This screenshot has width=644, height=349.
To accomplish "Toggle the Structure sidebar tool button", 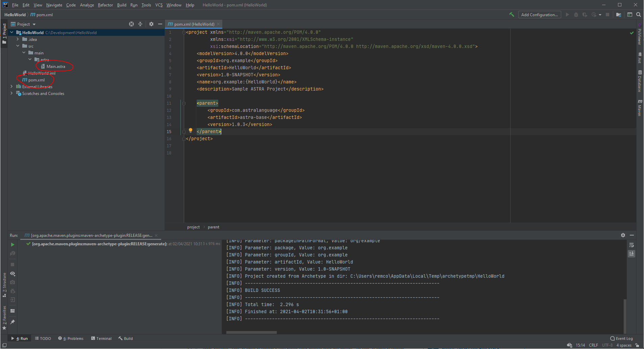I will (4, 285).
